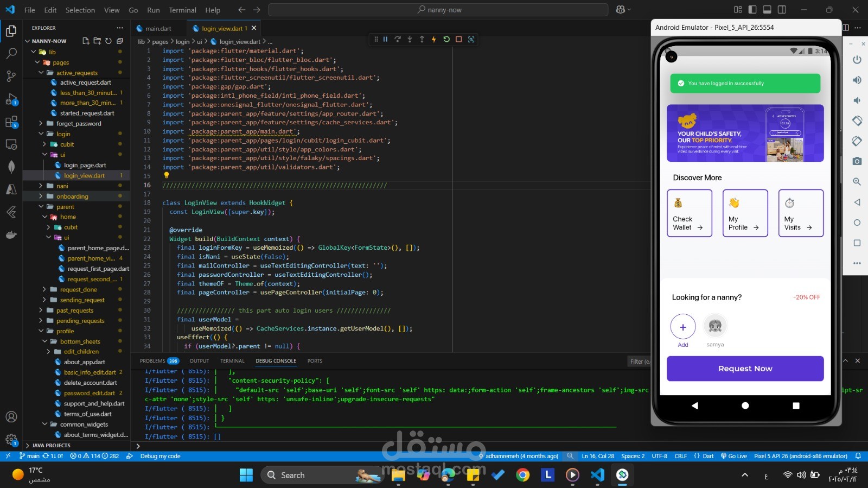Tap the samya child avatar
868x488 pixels.
(715, 326)
